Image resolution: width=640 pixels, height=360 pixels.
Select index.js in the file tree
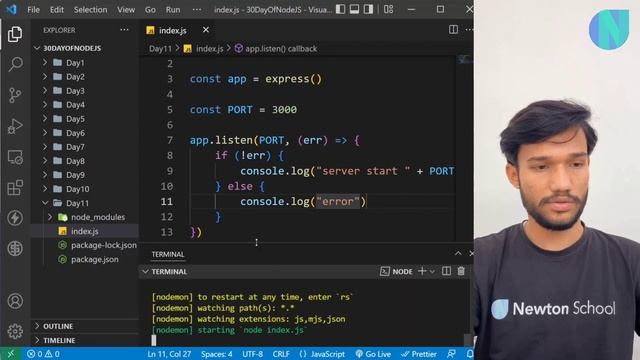click(x=84, y=231)
